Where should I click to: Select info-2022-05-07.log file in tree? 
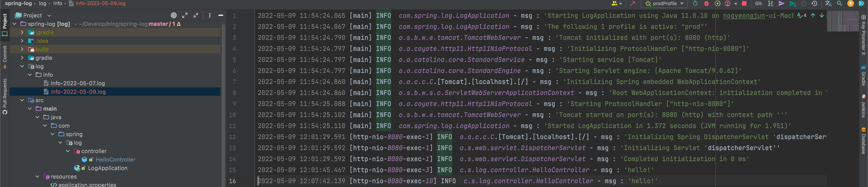[78, 83]
